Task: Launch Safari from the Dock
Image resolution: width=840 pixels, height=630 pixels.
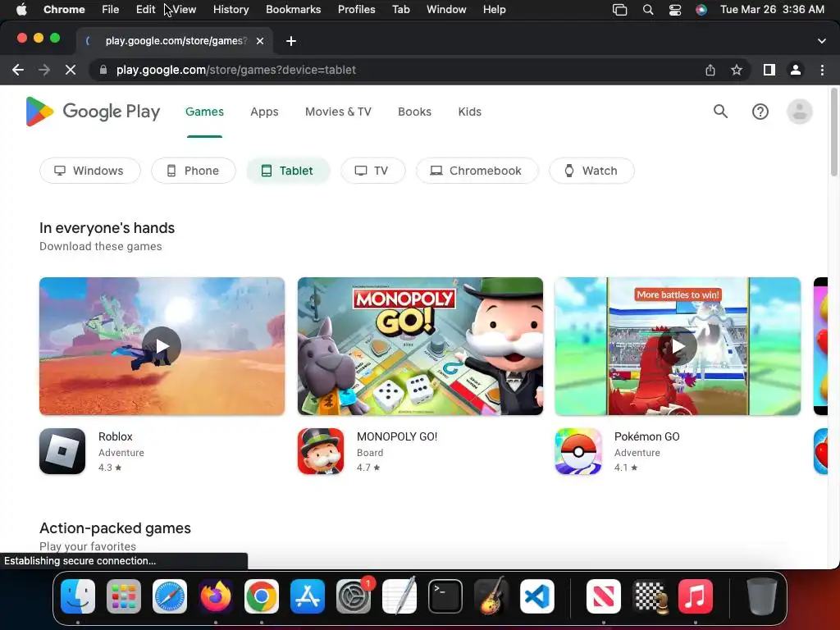Action: (x=170, y=596)
